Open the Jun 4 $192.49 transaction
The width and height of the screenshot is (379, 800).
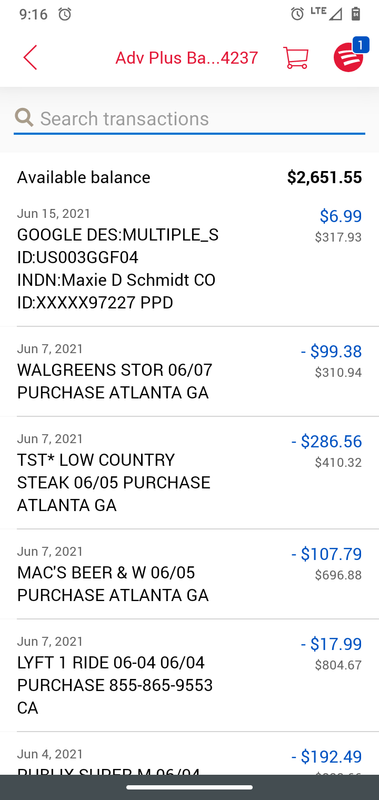pyautogui.click(x=189, y=754)
